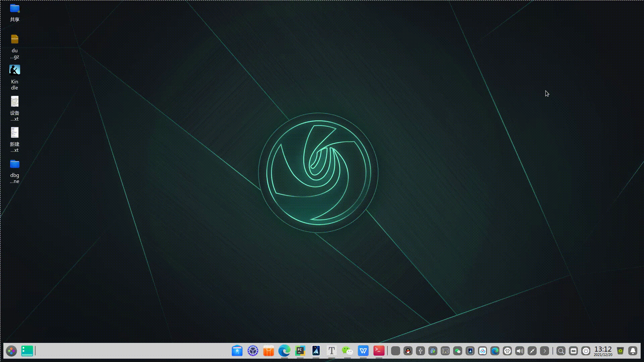
Task: Open Multitasking View from the dock
Action: [27, 351]
